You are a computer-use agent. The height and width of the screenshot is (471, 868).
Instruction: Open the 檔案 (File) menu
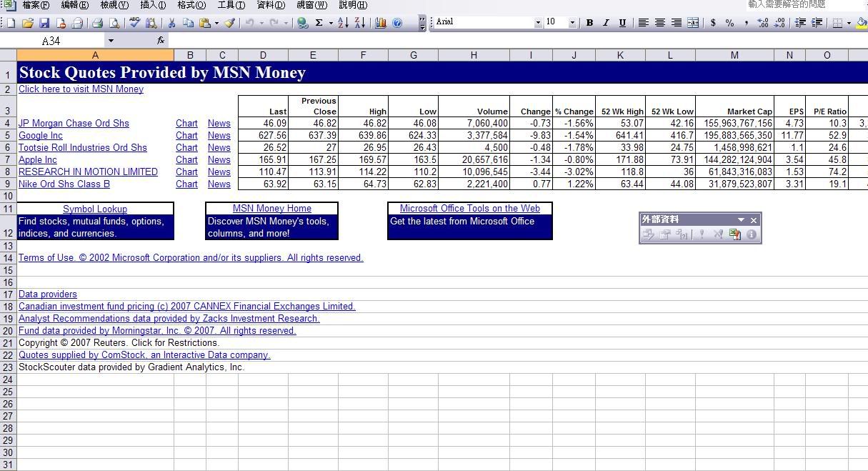tap(35, 5)
